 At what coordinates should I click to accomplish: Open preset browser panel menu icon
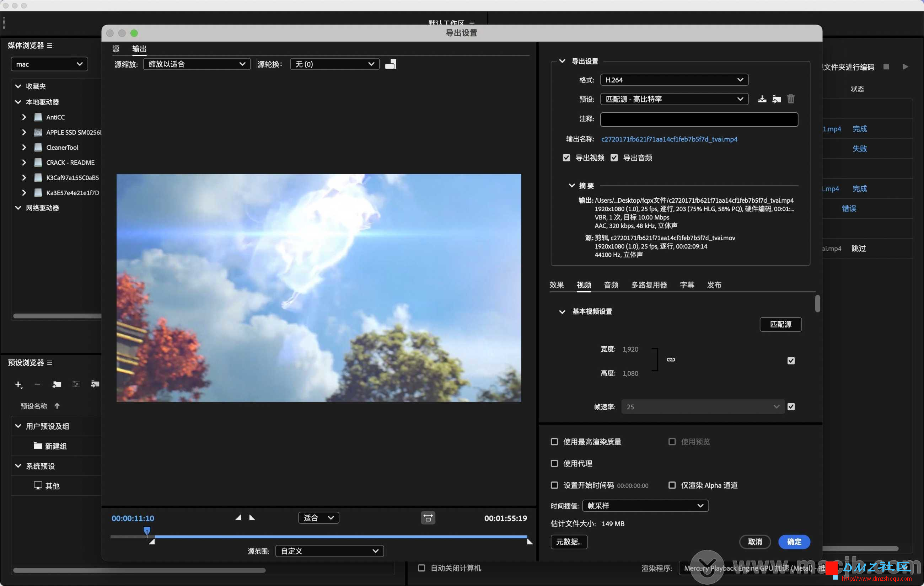[49, 363]
